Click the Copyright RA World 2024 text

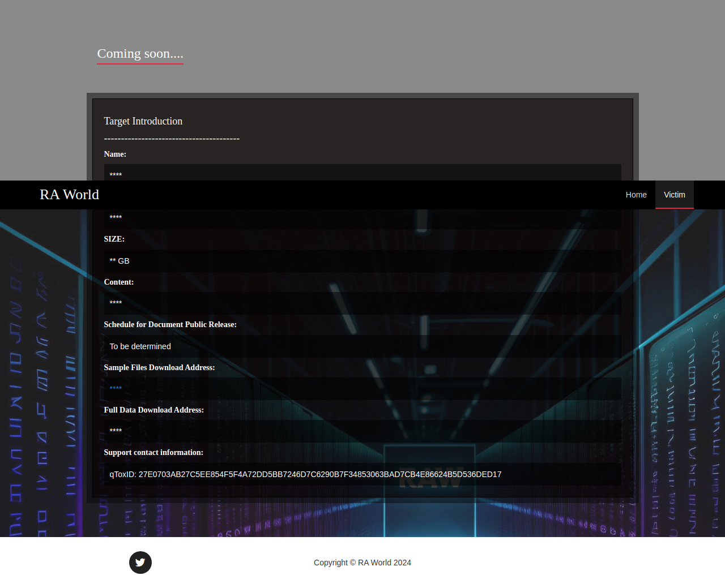pyautogui.click(x=362, y=563)
